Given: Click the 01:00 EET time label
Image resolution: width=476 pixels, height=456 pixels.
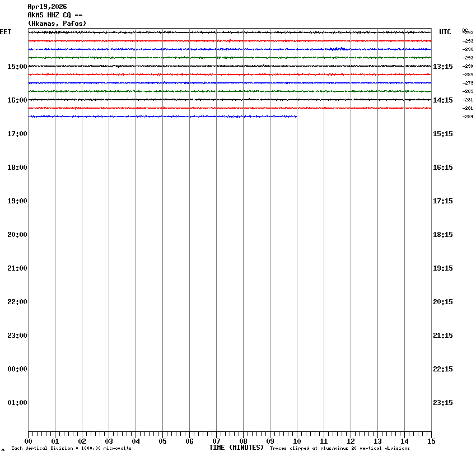Looking at the screenshot, I should point(17,403).
